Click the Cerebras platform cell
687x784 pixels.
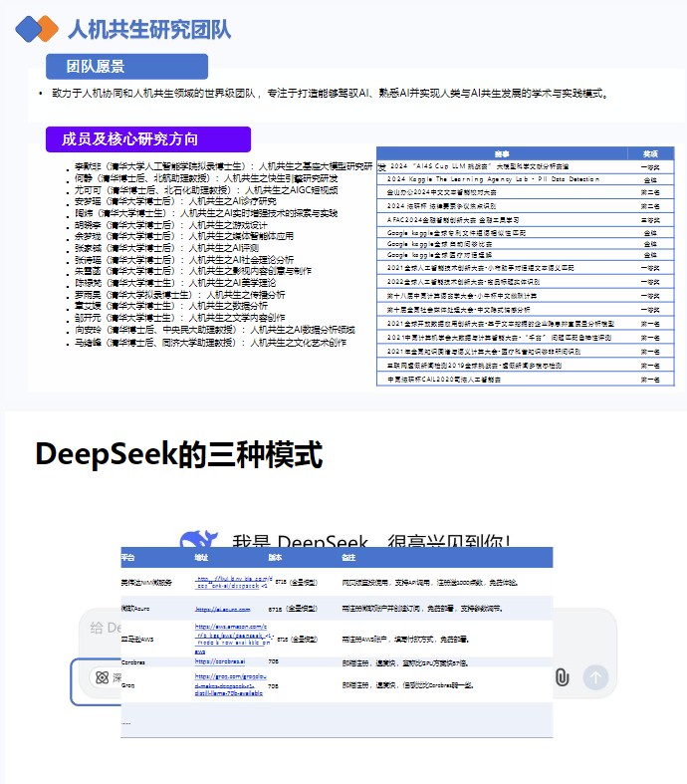[x=132, y=662]
